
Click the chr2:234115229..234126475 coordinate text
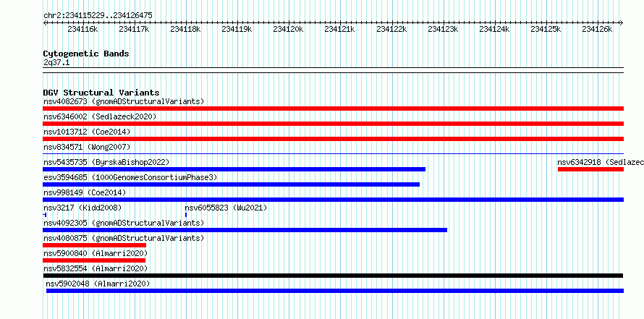pos(98,15)
